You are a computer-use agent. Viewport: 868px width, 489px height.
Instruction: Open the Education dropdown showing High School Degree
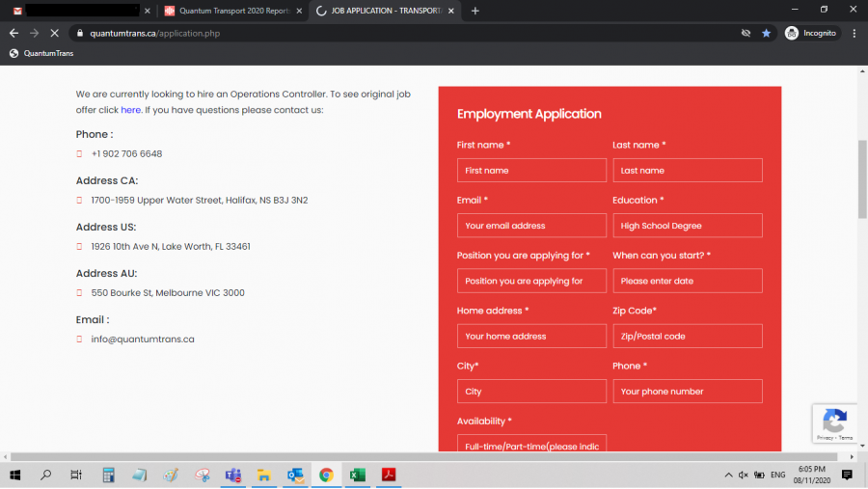pos(687,226)
